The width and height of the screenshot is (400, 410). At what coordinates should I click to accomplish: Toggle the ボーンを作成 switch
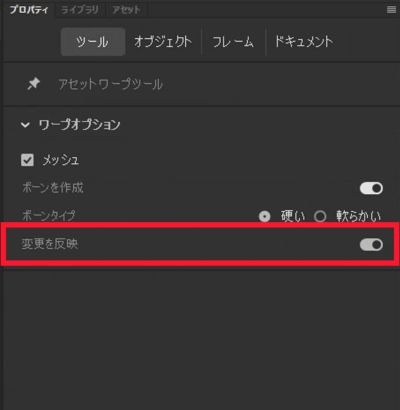371,188
